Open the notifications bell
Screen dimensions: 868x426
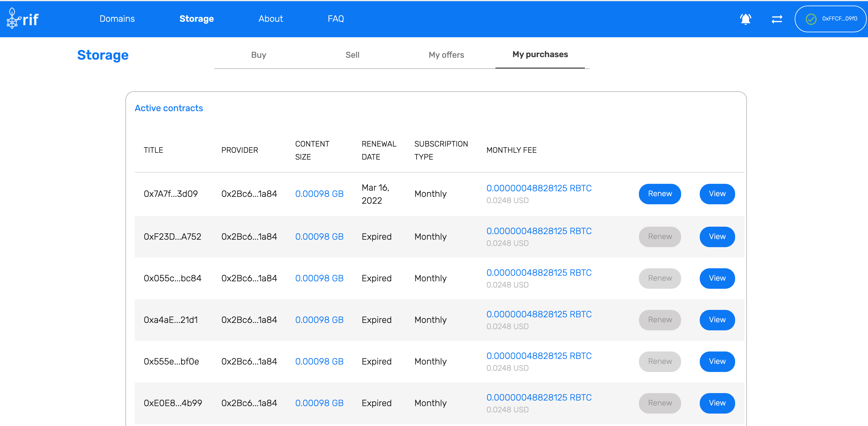pyautogui.click(x=745, y=19)
